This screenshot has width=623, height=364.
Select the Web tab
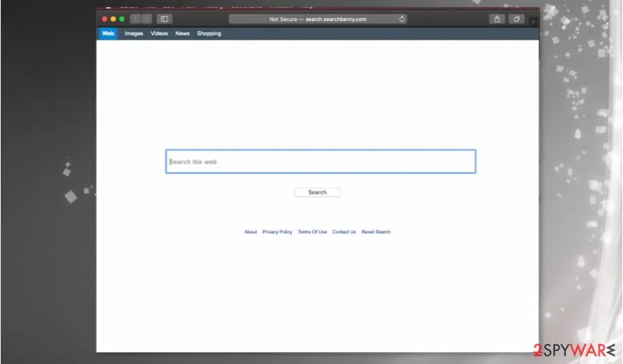108,33
